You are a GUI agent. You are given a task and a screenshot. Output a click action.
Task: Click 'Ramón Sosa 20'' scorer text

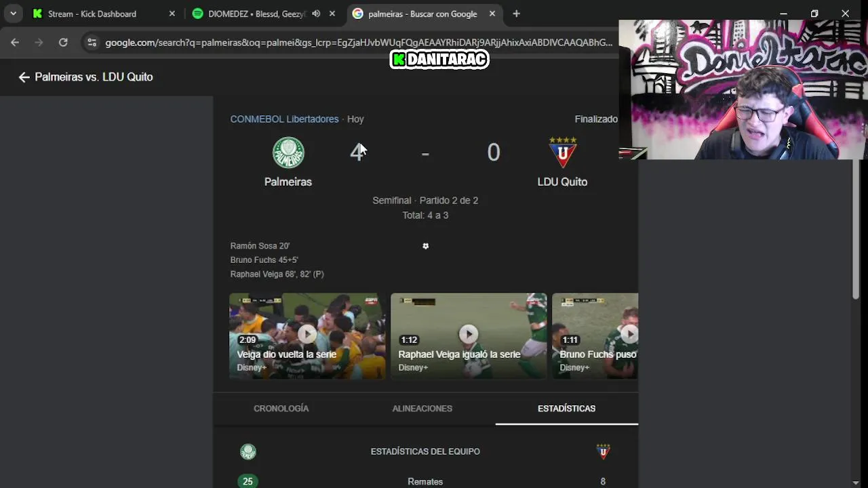pyautogui.click(x=260, y=246)
